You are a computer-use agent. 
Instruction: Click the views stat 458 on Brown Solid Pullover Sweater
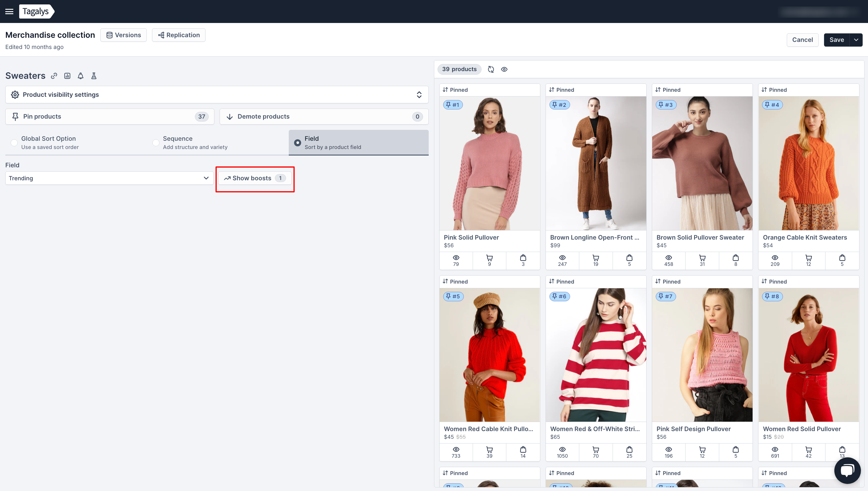point(668,261)
